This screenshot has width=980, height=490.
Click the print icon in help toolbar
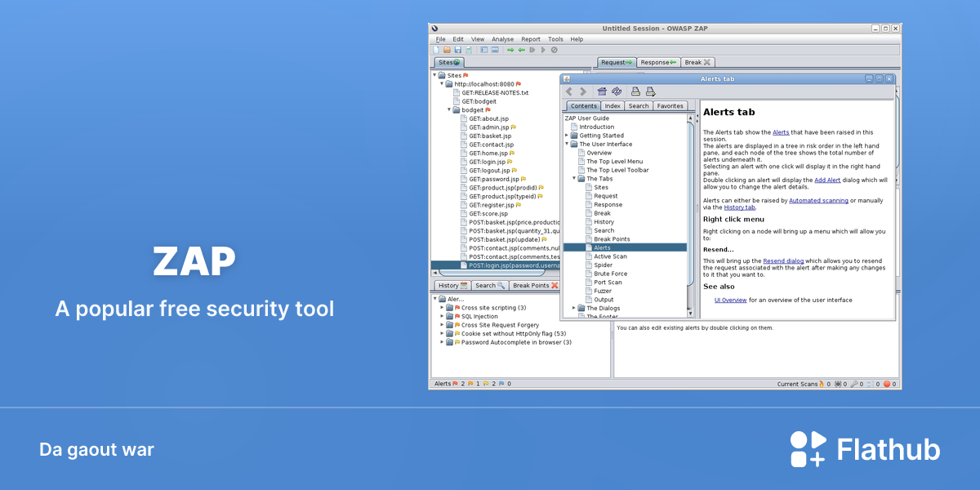click(635, 91)
